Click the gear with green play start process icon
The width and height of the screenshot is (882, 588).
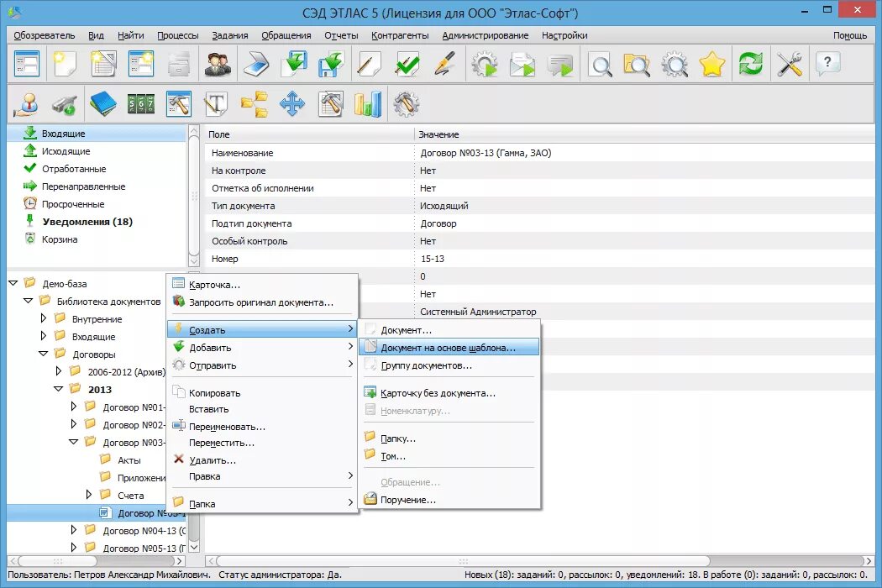tap(485, 64)
